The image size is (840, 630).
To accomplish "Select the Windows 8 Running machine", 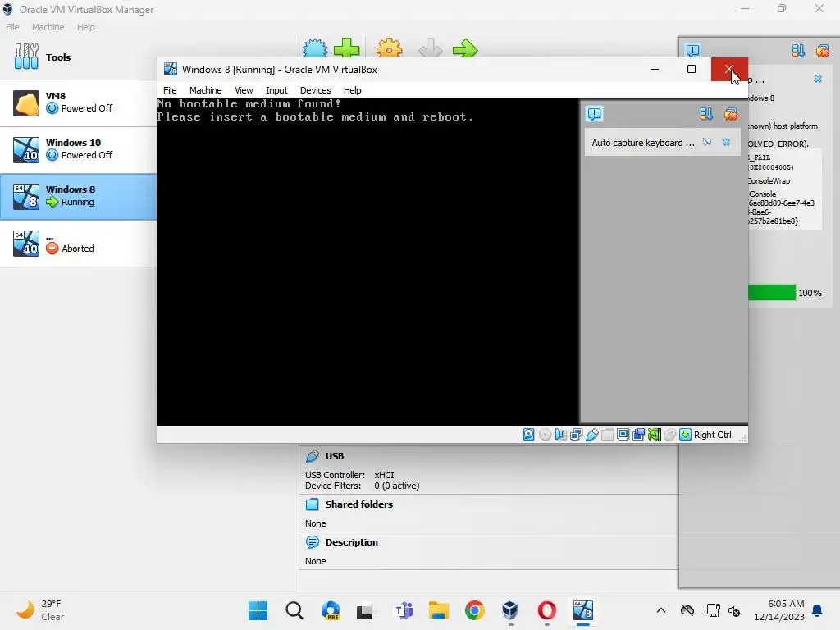I will pyautogui.click(x=78, y=197).
